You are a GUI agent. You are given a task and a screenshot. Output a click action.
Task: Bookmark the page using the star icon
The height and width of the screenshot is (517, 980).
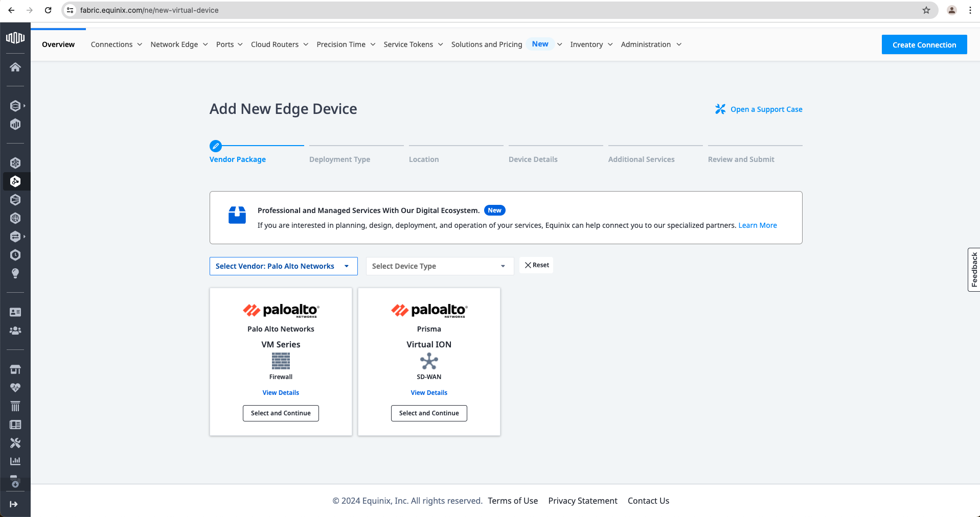click(926, 10)
